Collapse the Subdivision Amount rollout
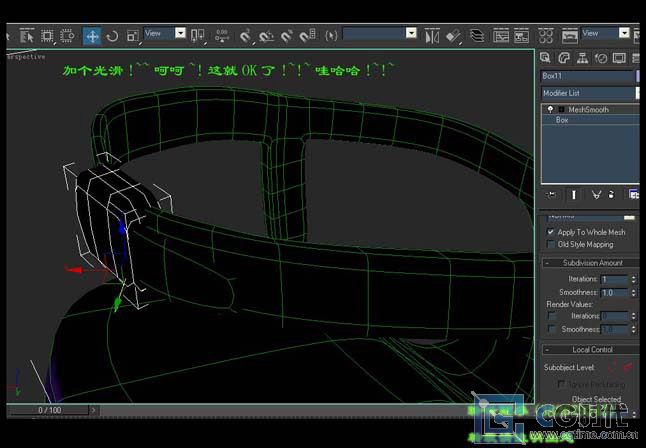This screenshot has width=646, height=448. coord(593,262)
